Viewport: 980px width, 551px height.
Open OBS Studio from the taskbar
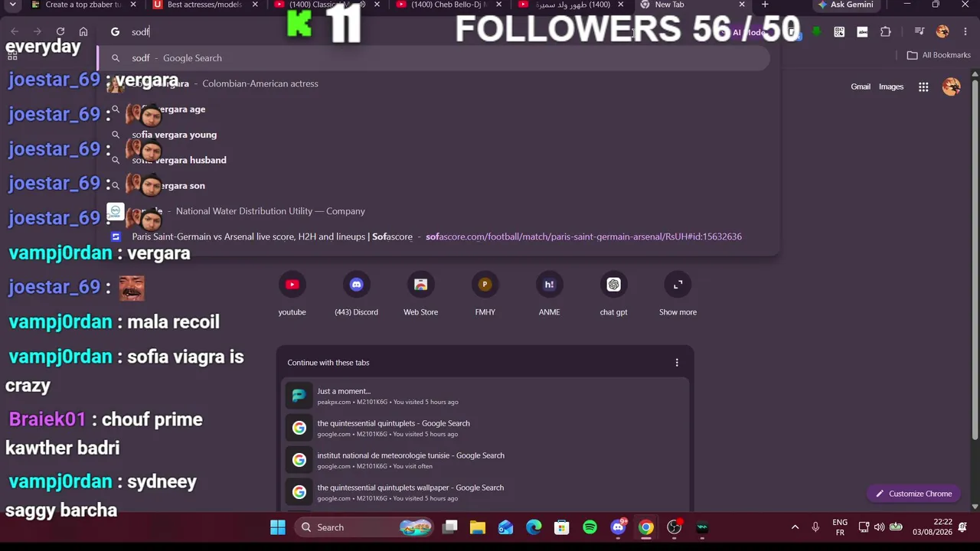click(674, 527)
